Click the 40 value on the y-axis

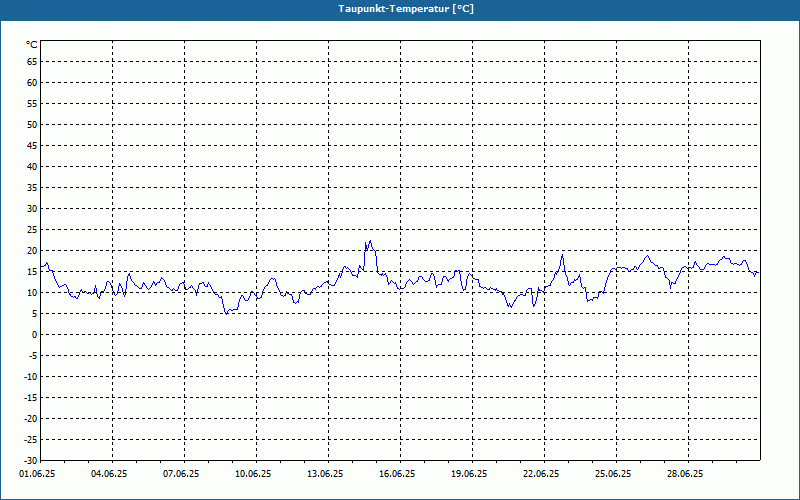pyautogui.click(x=32, y=166)
